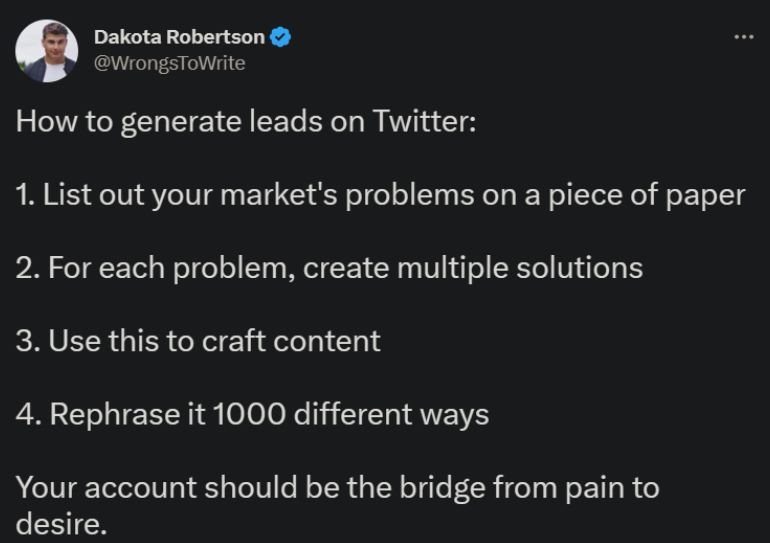Click the number '1000' in step 4

(x=249, y=414)
